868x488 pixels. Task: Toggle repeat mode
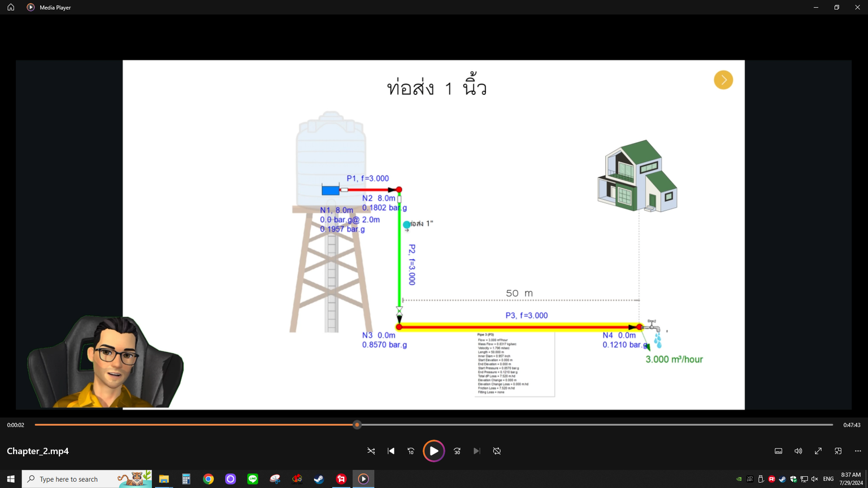[x=497, y=451]
